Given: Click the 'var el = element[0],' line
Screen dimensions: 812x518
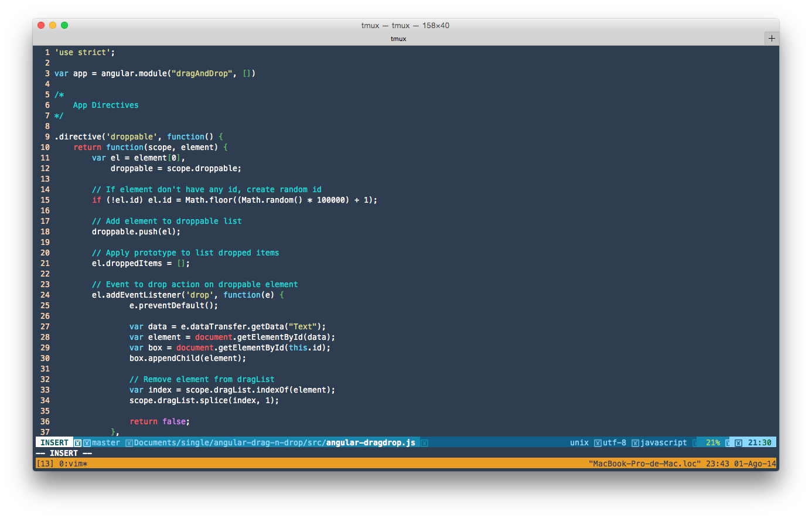Looking at the screenshot, I should pos(139,158).
